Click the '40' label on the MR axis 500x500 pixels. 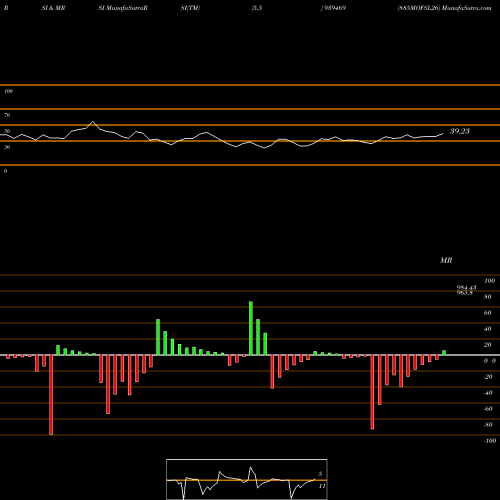[x=488, y=329]
